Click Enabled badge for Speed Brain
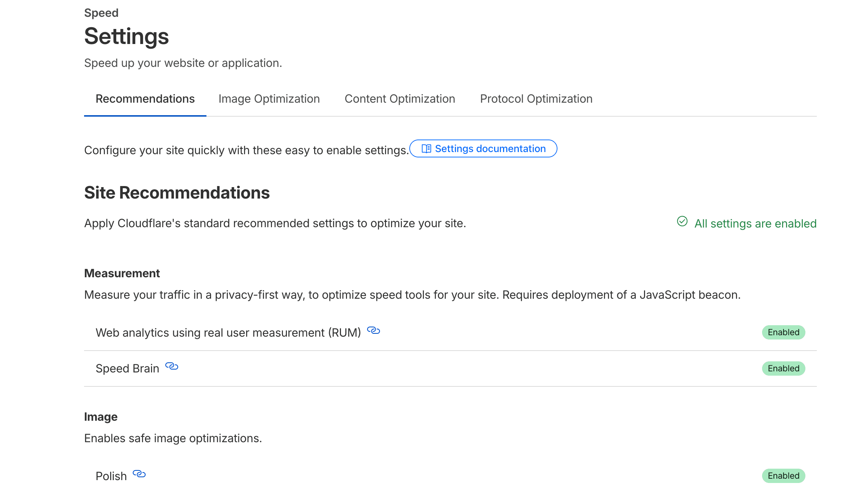 pyautogui.click(x=783, y=368)
